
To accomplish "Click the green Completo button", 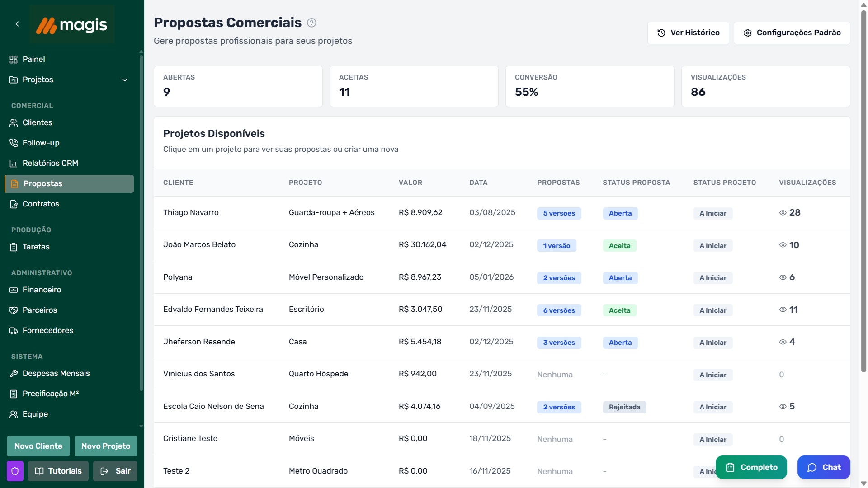I will [751, 467].
